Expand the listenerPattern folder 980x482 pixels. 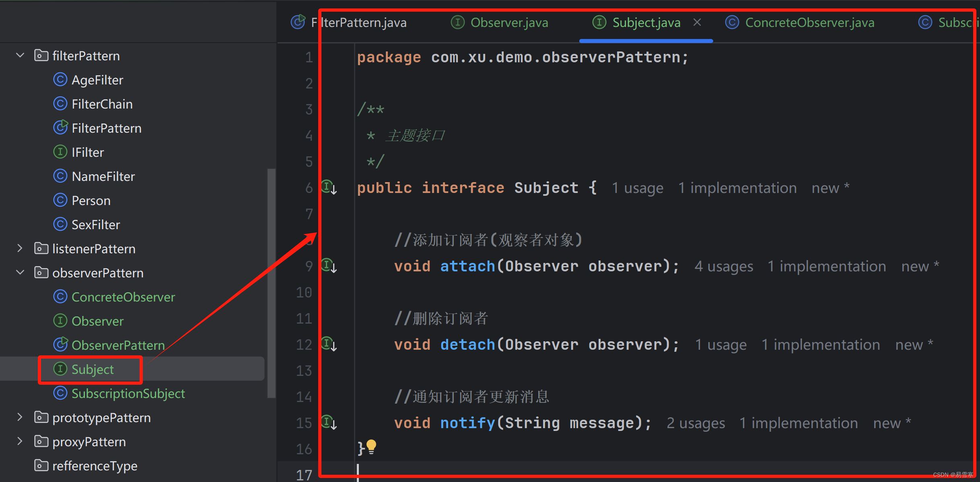pos(20,248)
